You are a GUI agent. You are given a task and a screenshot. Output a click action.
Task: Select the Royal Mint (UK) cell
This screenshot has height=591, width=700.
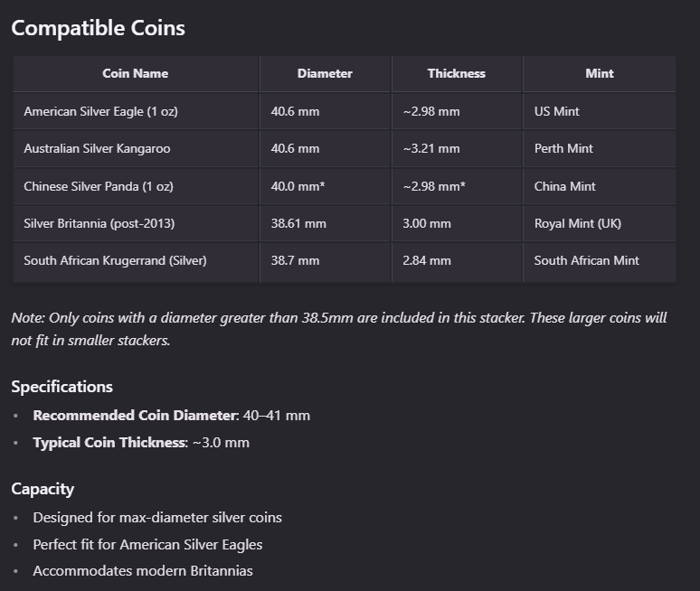[x=577, y=223]
